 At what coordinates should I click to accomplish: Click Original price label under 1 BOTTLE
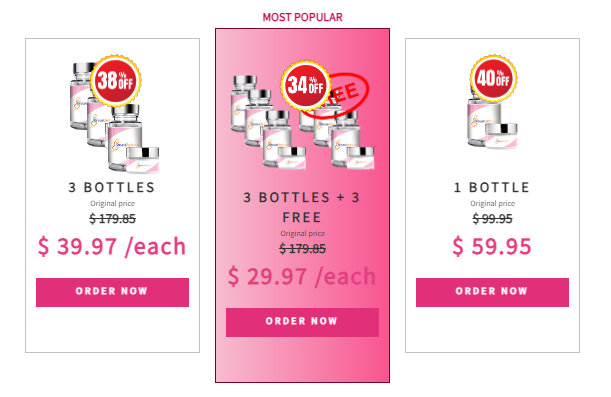click(x=492, y=203)
